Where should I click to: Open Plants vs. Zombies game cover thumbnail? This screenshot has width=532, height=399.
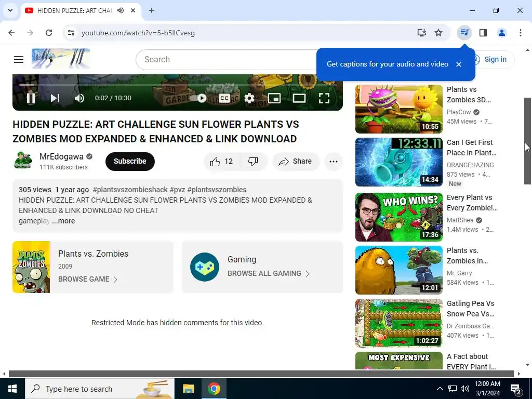pos(31,267)
